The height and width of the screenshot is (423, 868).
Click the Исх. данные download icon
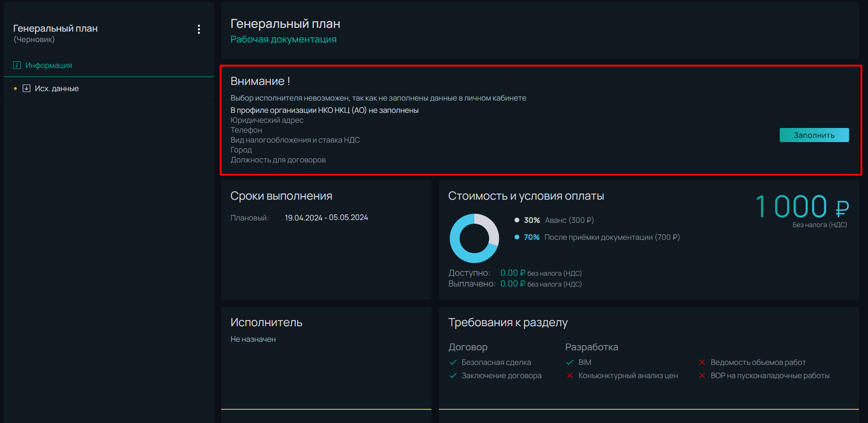[x=26, y=88]
